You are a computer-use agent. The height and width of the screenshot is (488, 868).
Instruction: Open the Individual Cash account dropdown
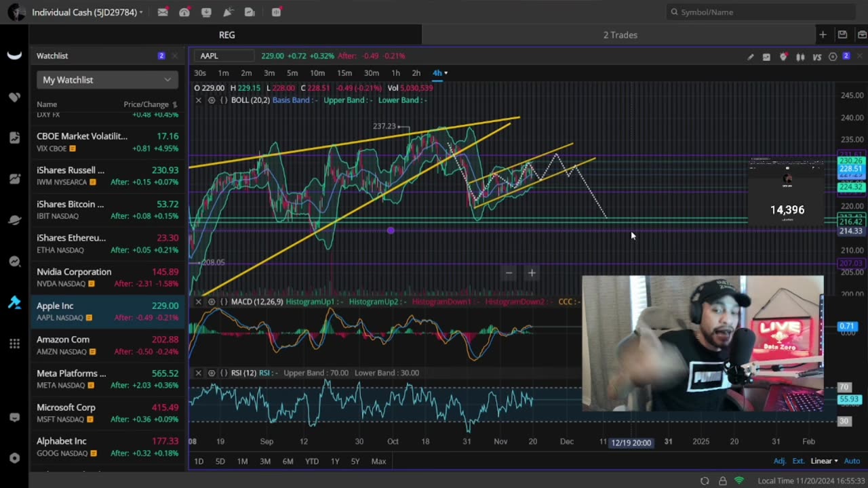click(87, 12)
